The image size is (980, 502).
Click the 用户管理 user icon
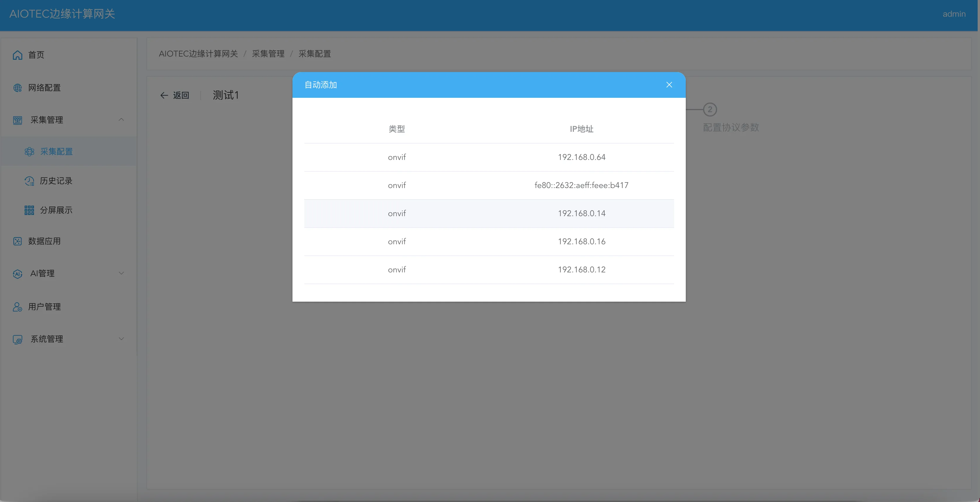tap(18, 307)
